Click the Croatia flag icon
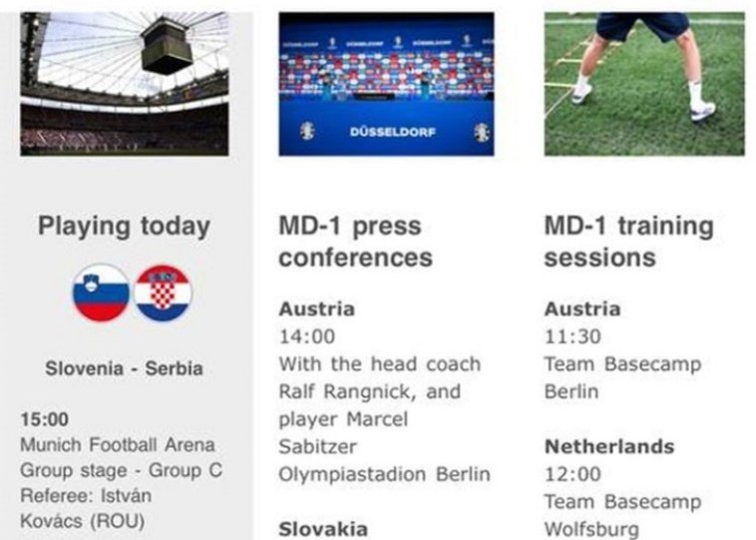The height and width of the screenshot is (540, 756). click(x=163, y=292)
